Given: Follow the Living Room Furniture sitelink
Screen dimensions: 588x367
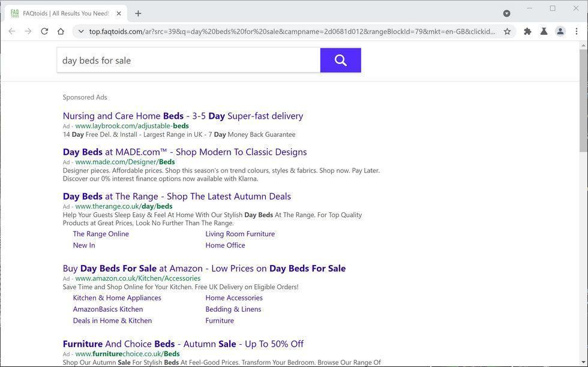Looking at the screenshot, I should coord(240,234).
